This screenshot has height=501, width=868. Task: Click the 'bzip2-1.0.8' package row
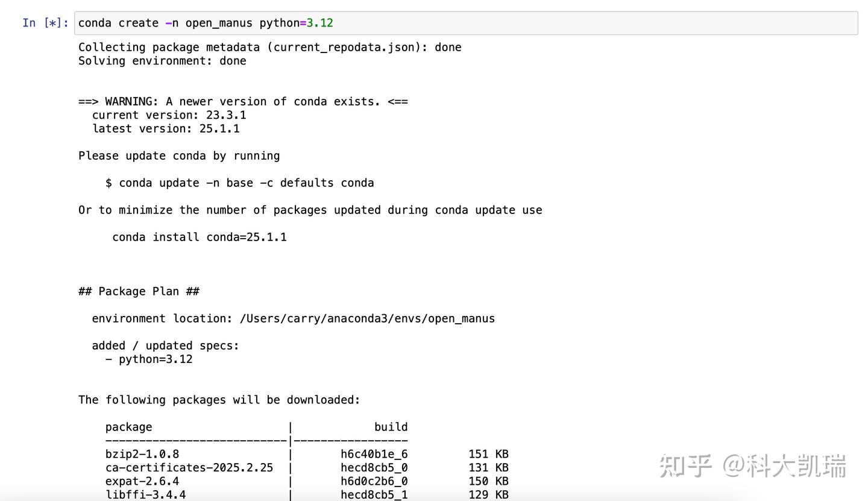(x=307, y=454)
